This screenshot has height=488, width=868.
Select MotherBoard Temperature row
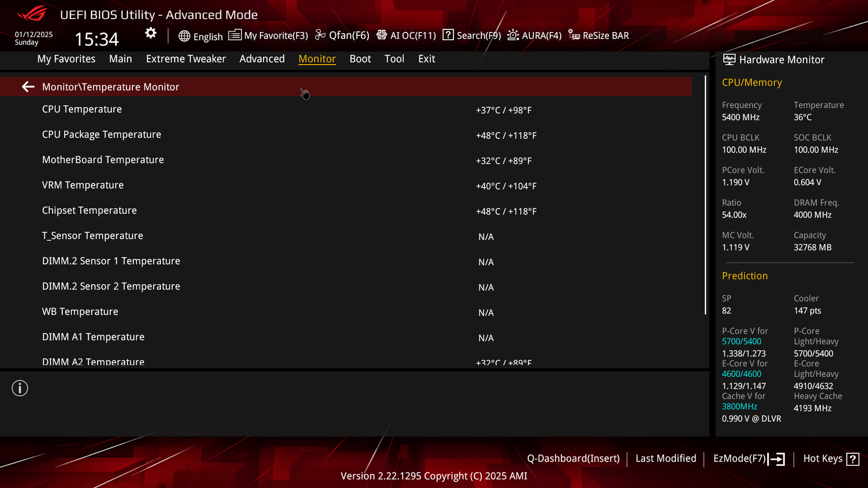click(x=346, y=160)
